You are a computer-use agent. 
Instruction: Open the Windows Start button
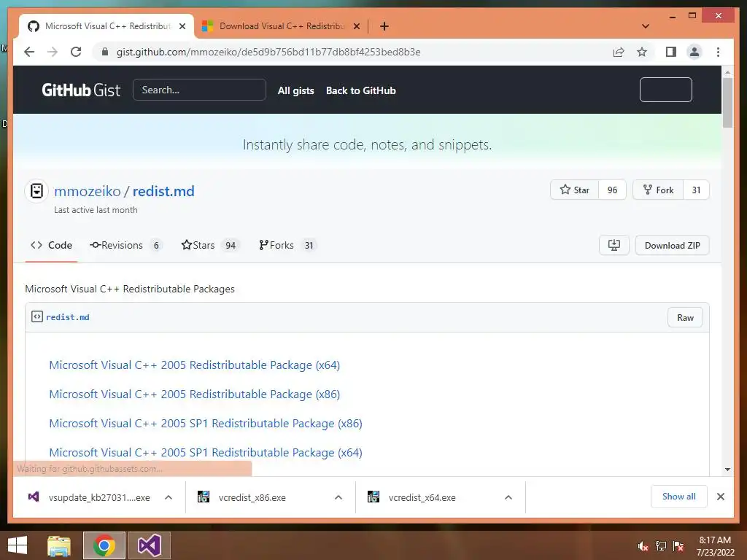(18, 545)
